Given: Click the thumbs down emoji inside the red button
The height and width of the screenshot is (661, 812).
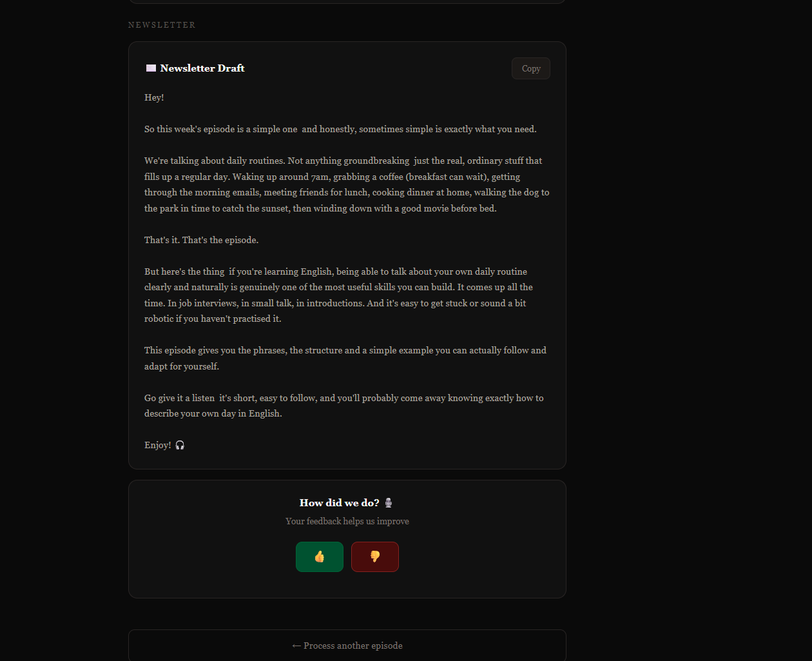Looking at the screenshot, I should [x=375, y=557].
